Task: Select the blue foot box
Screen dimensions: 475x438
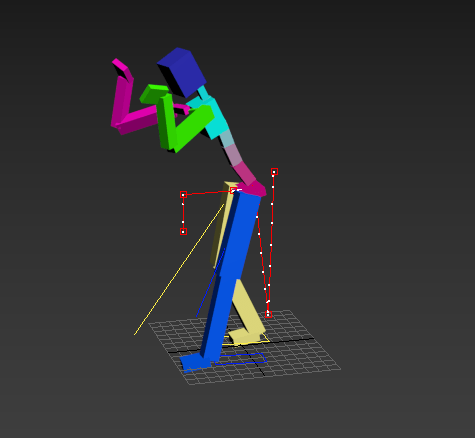Action: coord(194,362)
